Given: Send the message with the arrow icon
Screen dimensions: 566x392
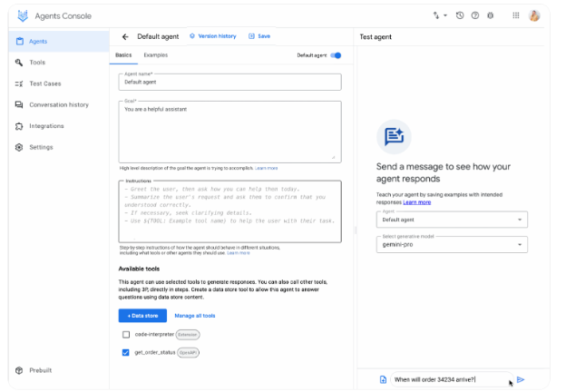Looking at the screenshot, I should tap(521, 379).
